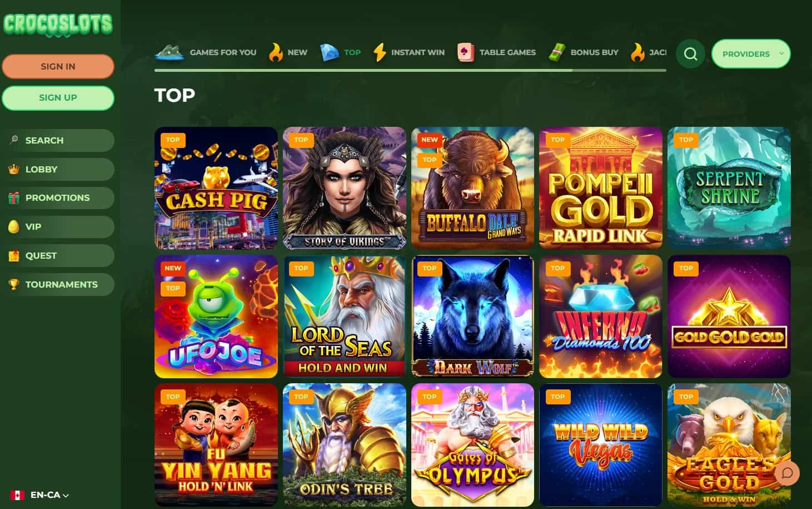The height and width of the screenshot is (509, 812).
Task: Open the EN-CA language selector
Action: [x=39, y=495]
